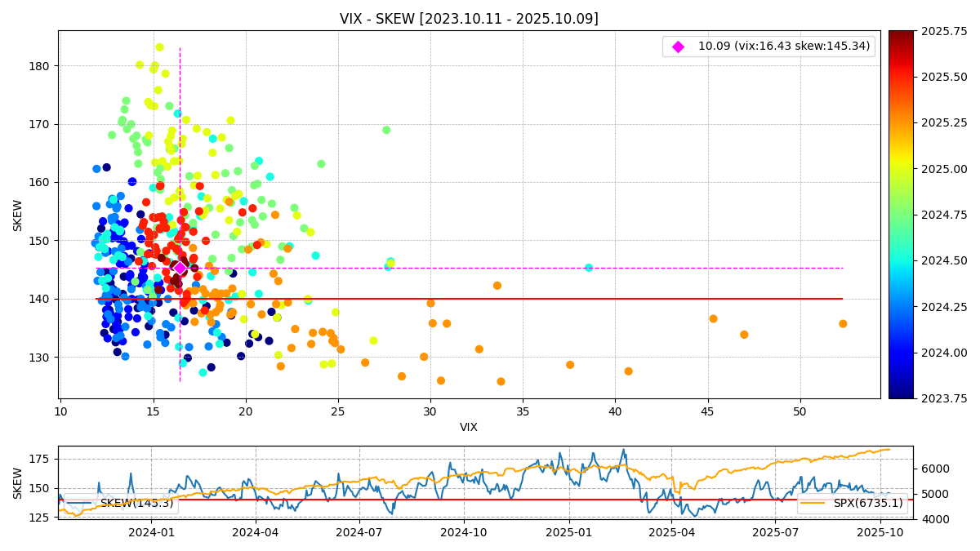Click the lone cyan dot near VIX 38
Image resolution: width=980 pixels, height=551 pixels.
pyautogui.click(x=589, y=268)
